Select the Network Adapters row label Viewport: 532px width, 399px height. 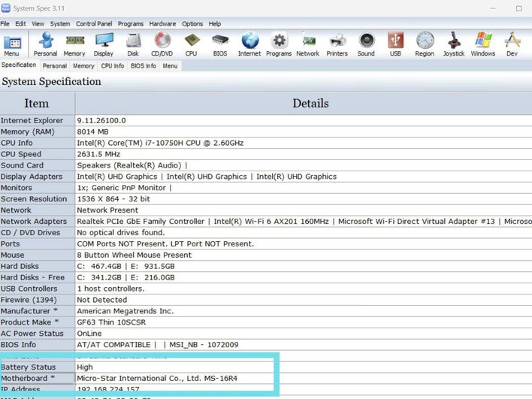pyautogui.click(x=34, y=221)
